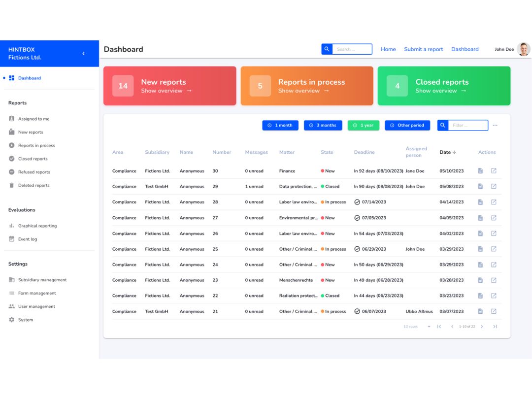Open Subsidiary management sidebar item

(42, 280)
